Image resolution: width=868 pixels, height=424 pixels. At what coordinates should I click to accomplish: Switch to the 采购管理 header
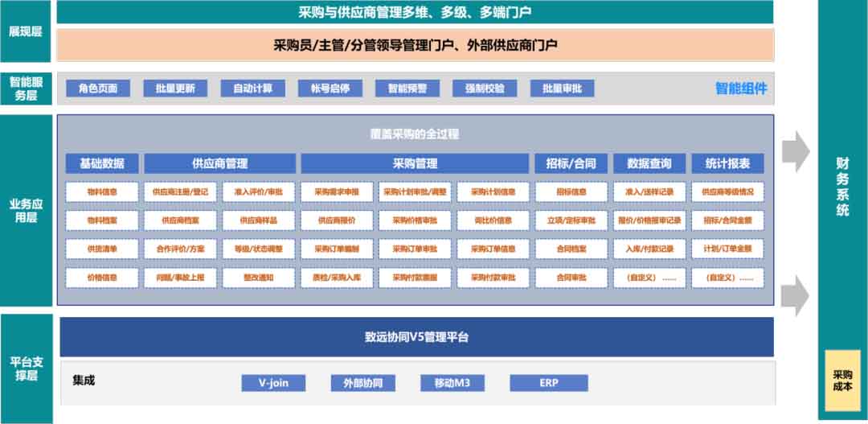point(415,163)
